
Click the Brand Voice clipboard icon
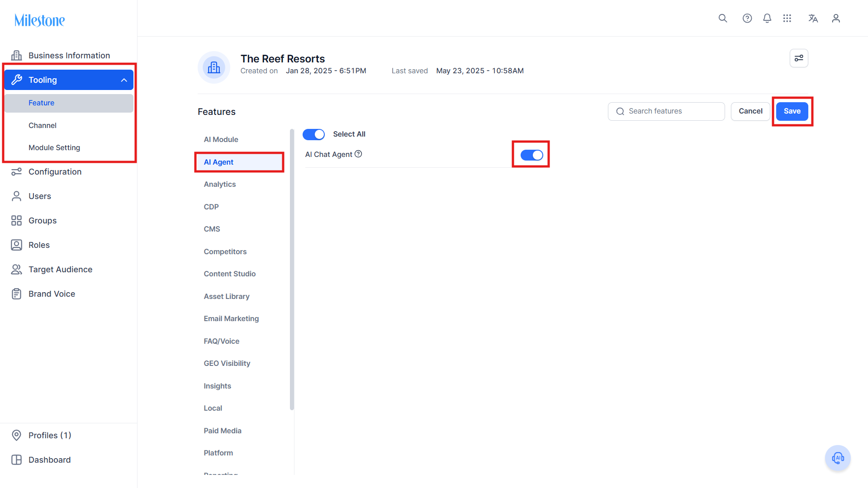click(16, 294)
